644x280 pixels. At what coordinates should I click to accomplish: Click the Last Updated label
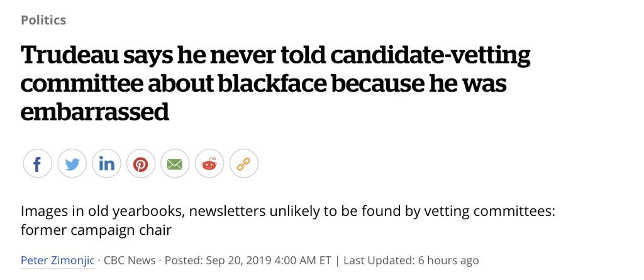coord(379,261)
